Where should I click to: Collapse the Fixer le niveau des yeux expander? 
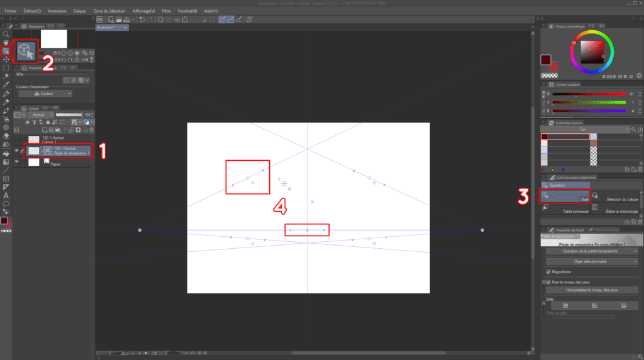click(544, 282)
